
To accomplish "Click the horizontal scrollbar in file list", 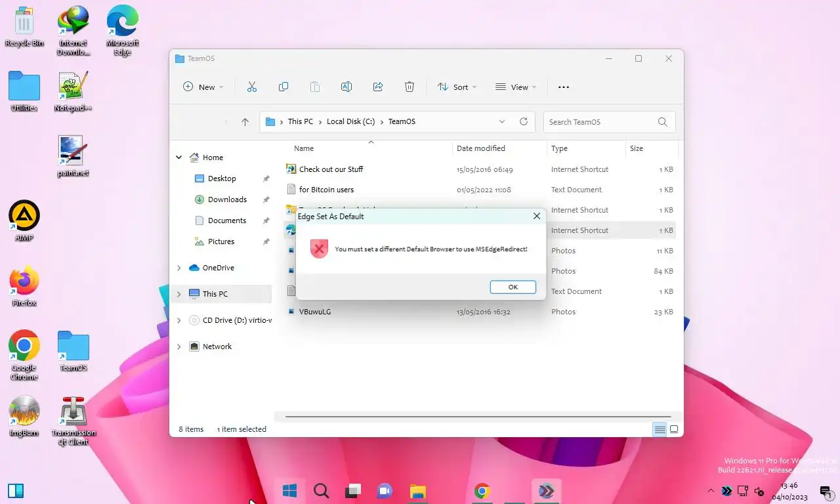I will 478,417.
